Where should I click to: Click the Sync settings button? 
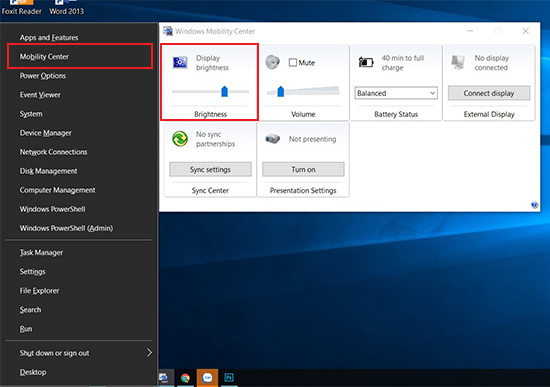click(210, 169)
